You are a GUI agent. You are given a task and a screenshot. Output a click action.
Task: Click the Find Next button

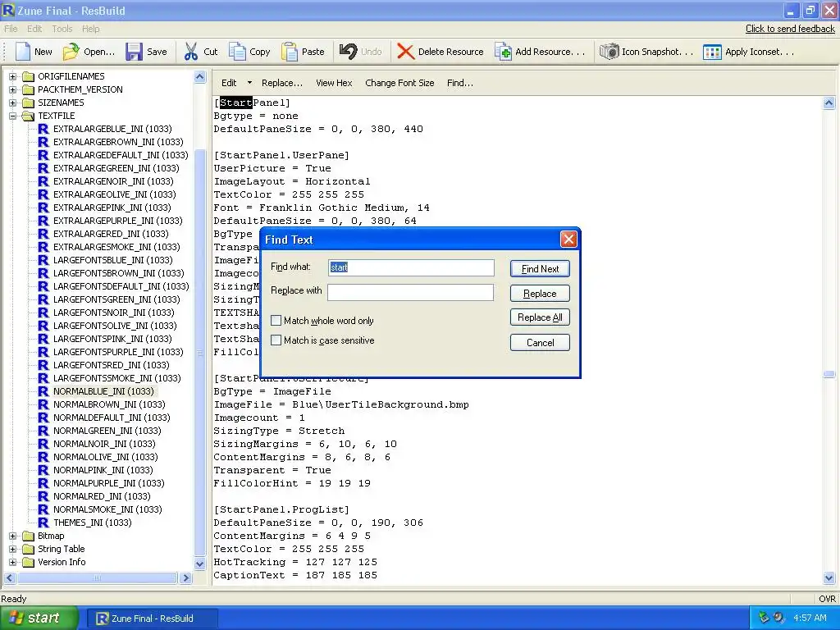(x=540, y=268)
